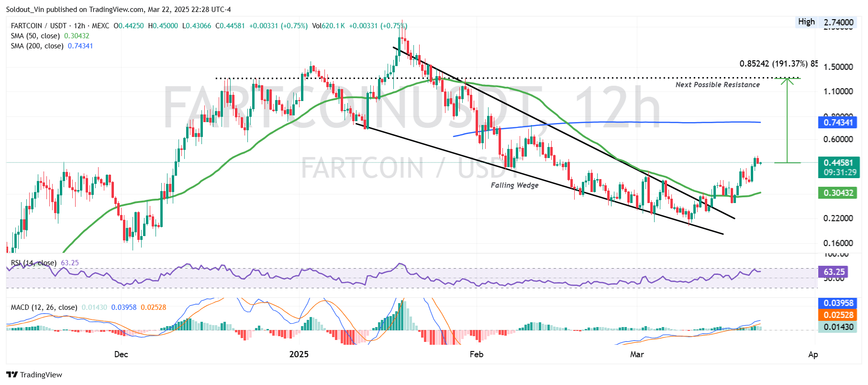Screen dimensions: 868x385
Task: Click the Feb label on time axis
Action: pos(477,354)
